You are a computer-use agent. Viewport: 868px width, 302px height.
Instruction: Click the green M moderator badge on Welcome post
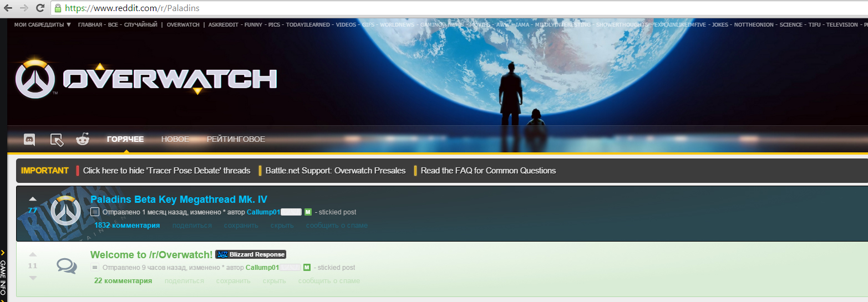[x=307, y=268]
